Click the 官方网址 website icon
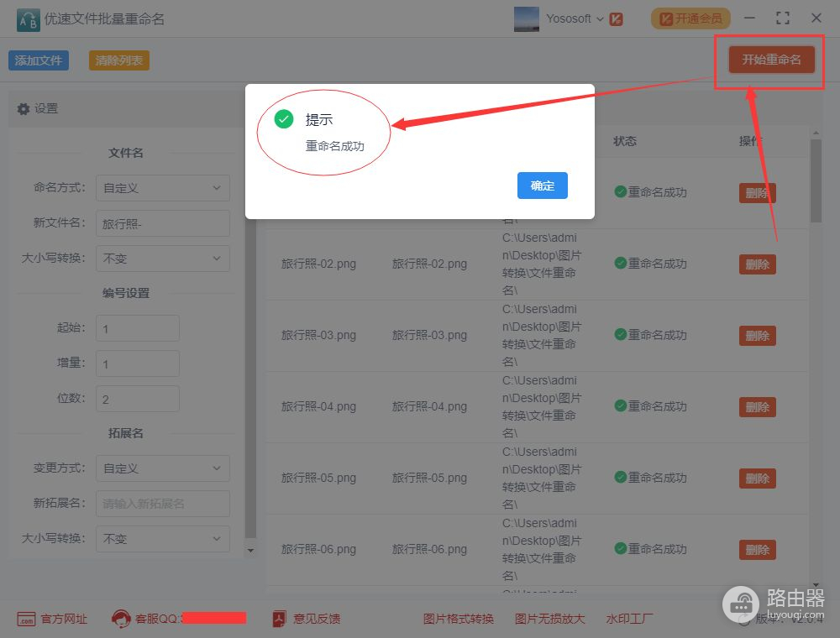This screenshot has height=638, width=840. pos(26,620)
